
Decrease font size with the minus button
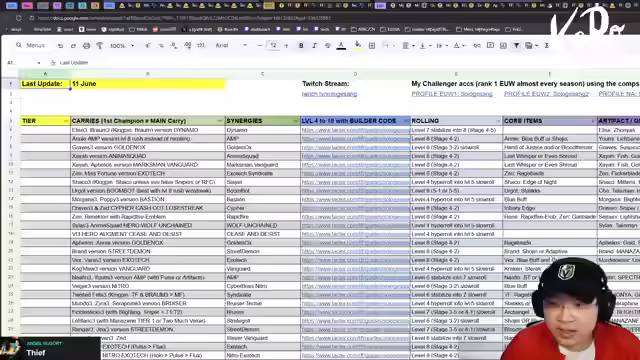tap(260, 46)
